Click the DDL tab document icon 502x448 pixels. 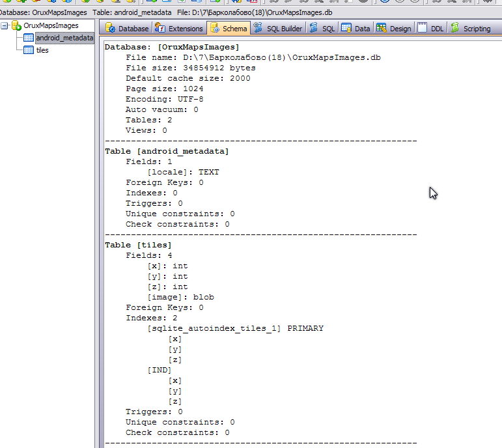pyautogui.click(x=423, y=28)
